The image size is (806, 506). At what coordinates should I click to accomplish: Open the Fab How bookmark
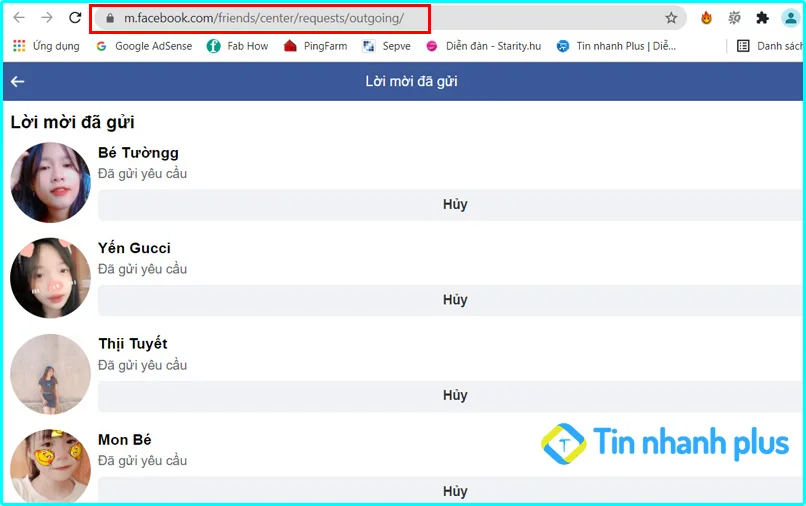tap(237, 46)
